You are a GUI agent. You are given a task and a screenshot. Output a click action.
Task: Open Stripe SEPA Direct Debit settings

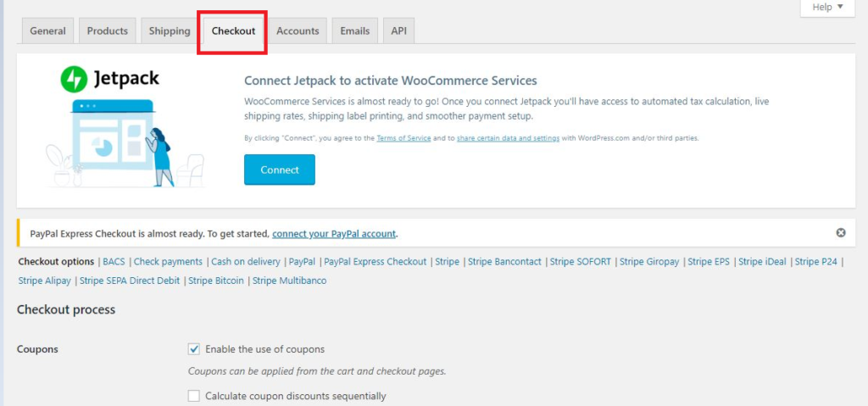tap(130, 281)
